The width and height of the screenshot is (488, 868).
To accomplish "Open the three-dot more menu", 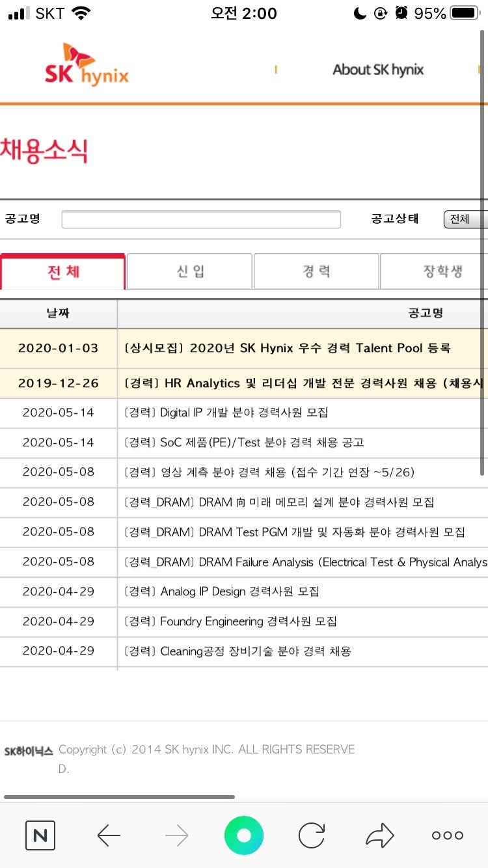I will click(448, 835).
